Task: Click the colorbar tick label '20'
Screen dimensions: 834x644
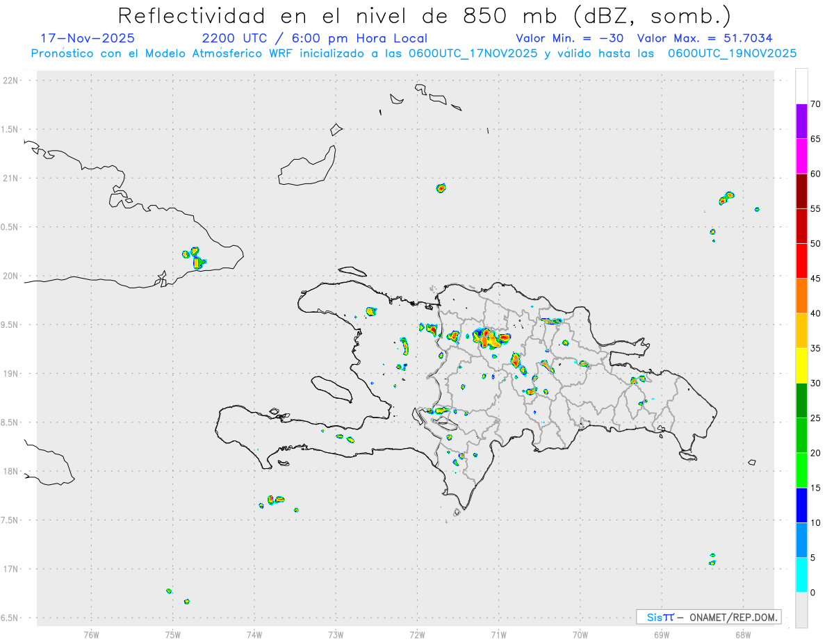Action: pyautogui.click(x=815, y=453)
